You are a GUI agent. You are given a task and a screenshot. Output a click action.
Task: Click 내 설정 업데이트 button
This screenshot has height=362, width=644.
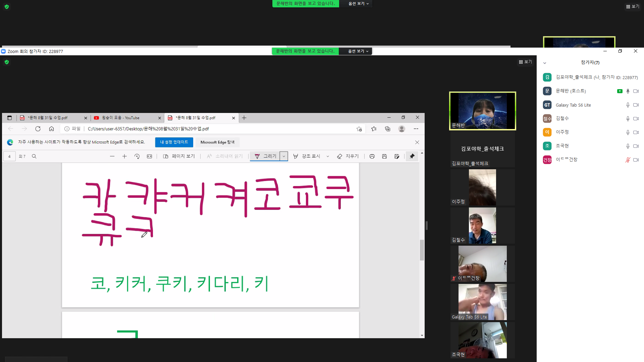tap(174, 142)
